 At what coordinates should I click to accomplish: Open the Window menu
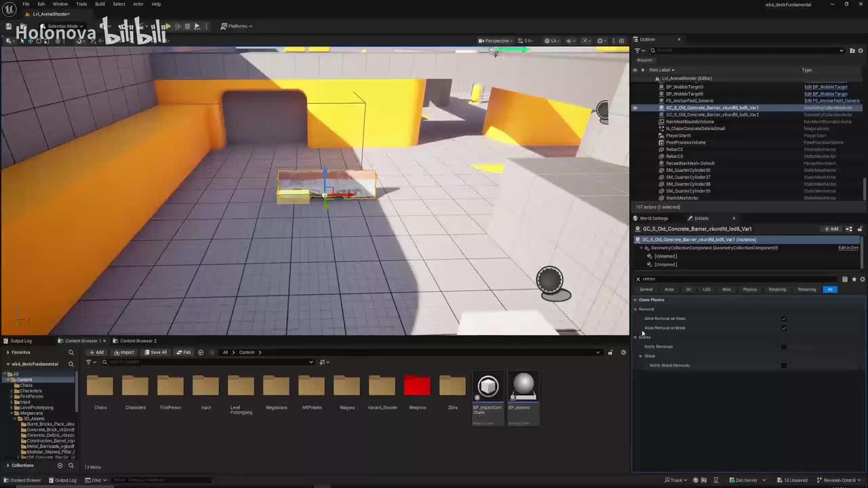click(x=60, y=4)
